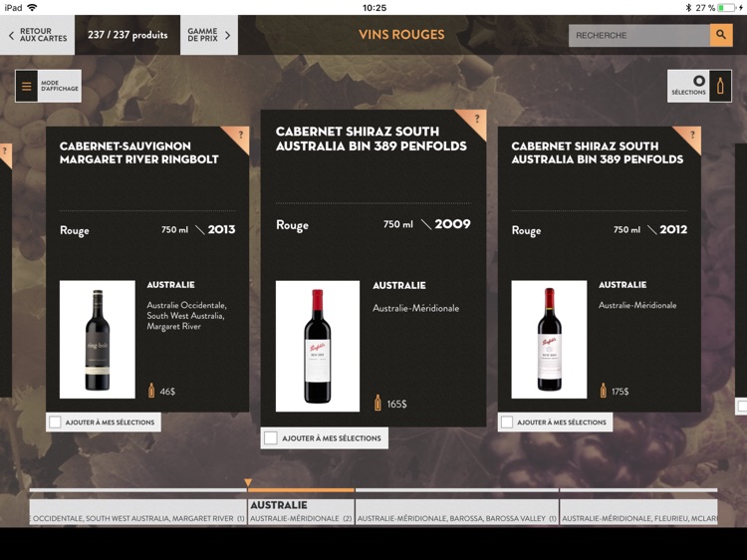Check 'Ajouter à mes sélections' for Ringbolt
Image resolution: width=747 pixels, height=560 pixels.
pos(55,422)
